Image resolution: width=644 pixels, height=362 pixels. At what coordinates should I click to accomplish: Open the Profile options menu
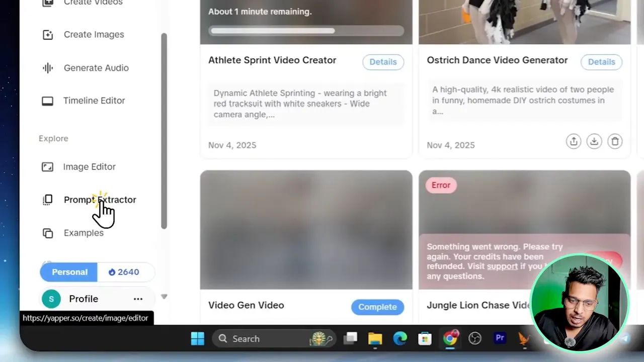pos(138,299)
